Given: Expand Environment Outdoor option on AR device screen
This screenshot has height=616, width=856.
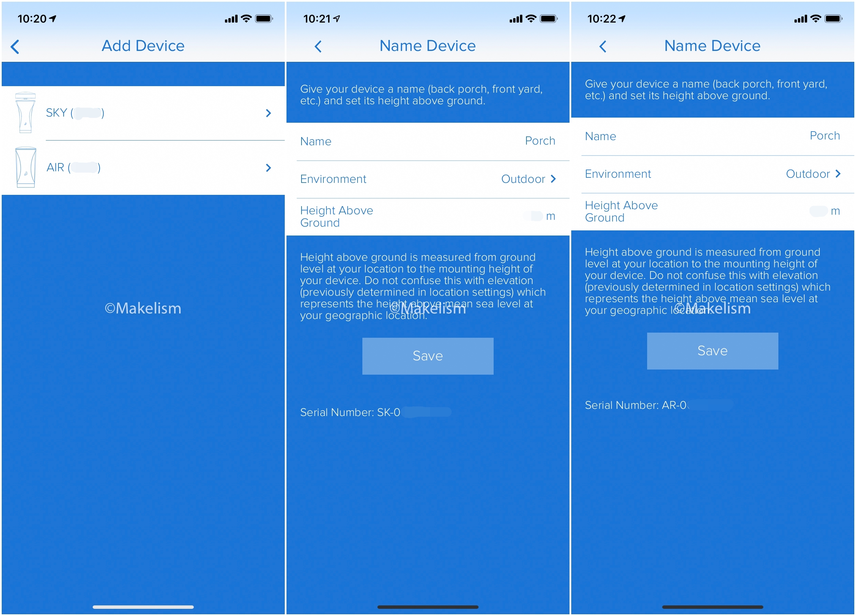Looking at the screenshot, I should (x=813, y=174).
